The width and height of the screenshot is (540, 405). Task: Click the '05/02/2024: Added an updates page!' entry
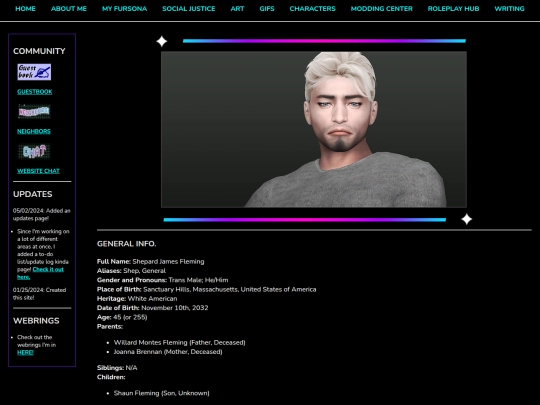(x=42, y=215)
